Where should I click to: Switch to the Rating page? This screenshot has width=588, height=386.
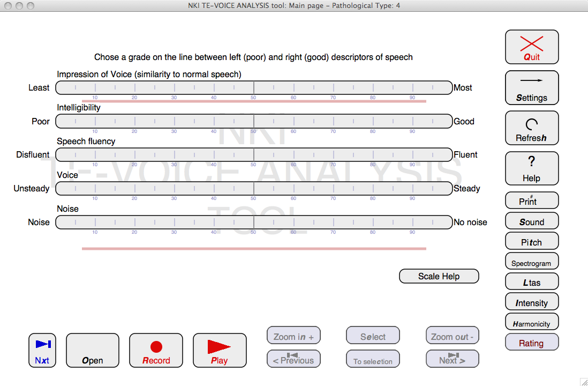(x=532, y=342)
